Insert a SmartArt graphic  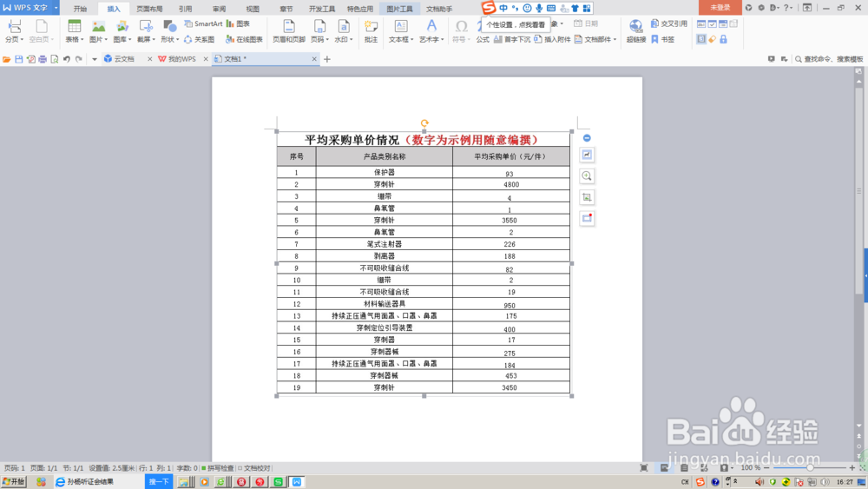coord(203,23)
